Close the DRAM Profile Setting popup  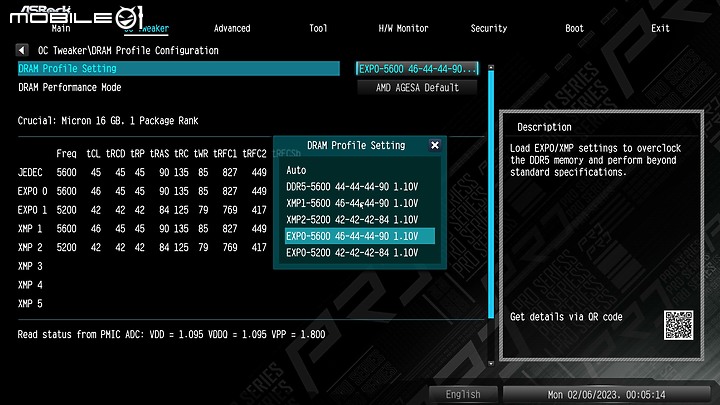(434, 145)
